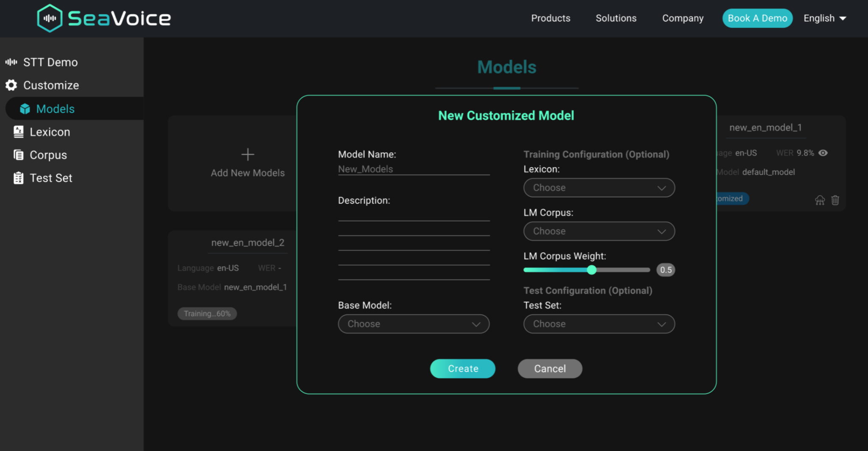Click Book A Demo

coord(757,18)
